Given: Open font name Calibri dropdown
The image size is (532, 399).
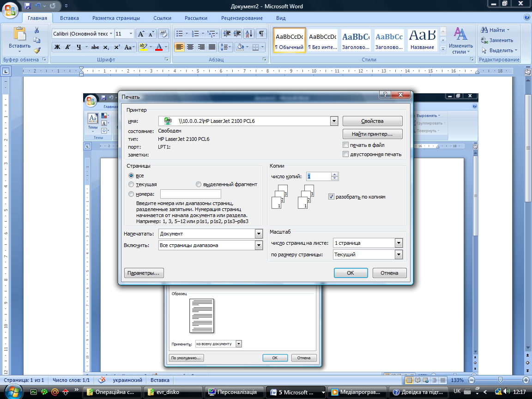Looking at the screenshot, I should point(111,34).
